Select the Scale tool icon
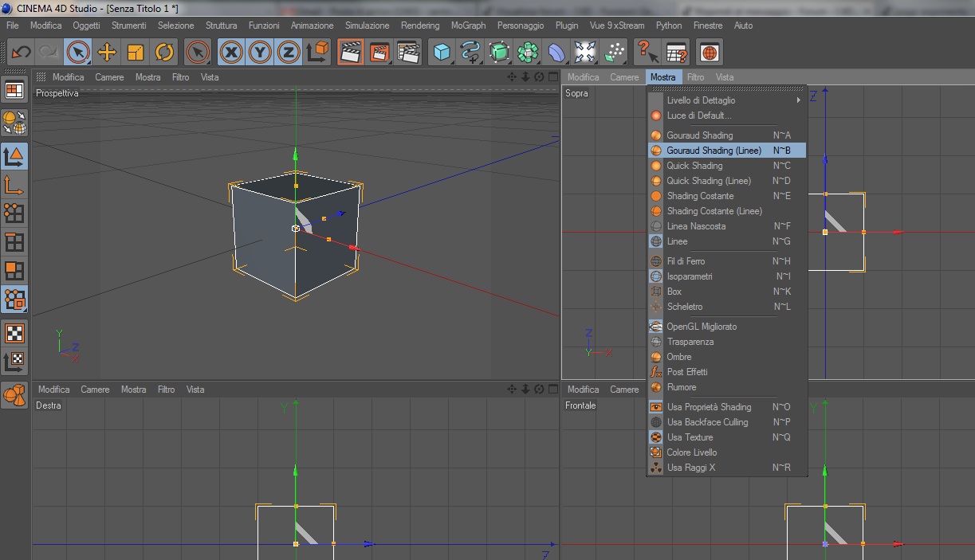This screenshot has height=560, width=975. pyautogui.click(x=136, y=53)
